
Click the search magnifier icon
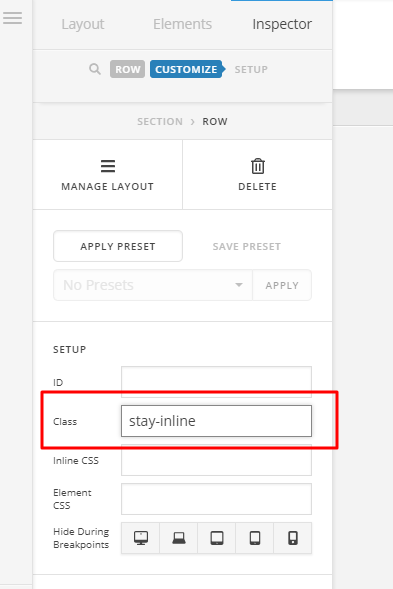pos(95,69)
